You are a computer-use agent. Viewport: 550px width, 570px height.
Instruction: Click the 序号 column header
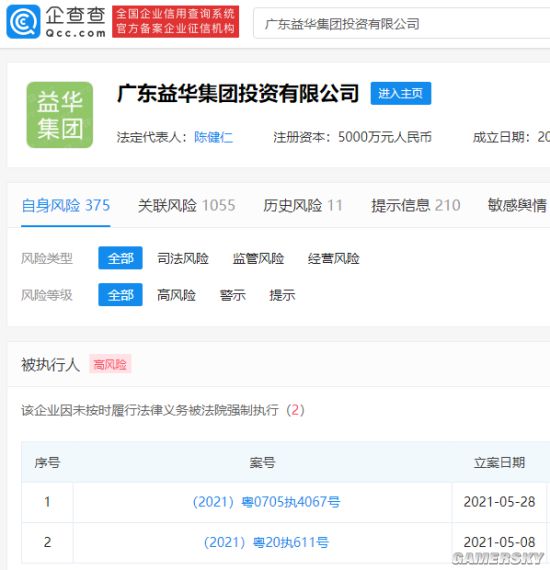pyautogui.click(x=47, y=462)
